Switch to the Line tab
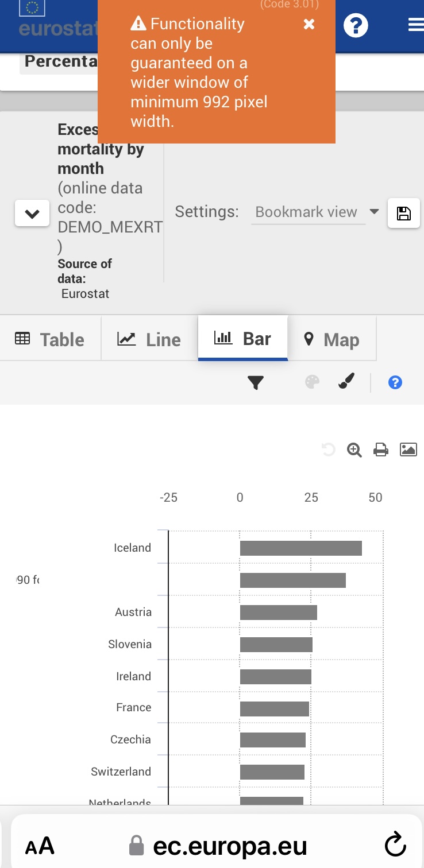Image resolution: width=424 pixels, height=868 pixels. (149, 340)
